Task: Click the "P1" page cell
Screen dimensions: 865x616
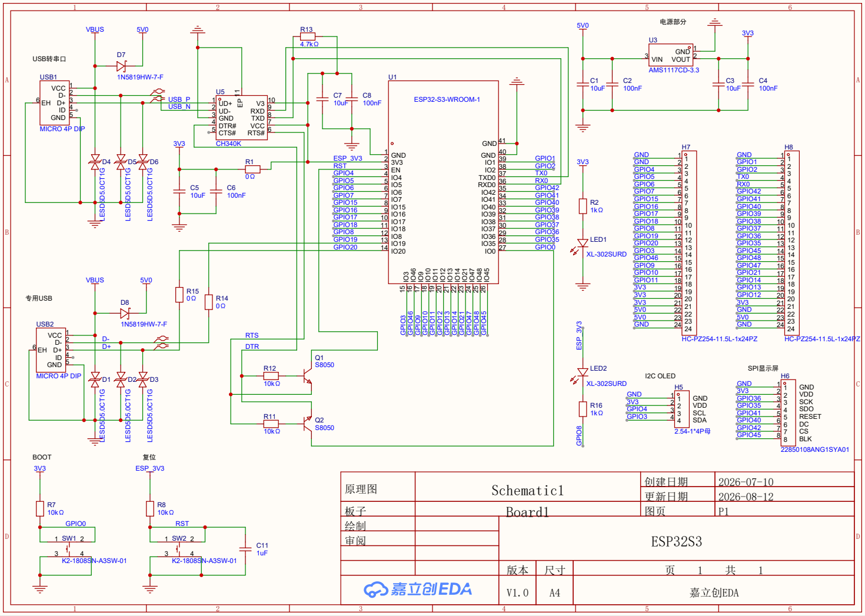Action: 724,511
